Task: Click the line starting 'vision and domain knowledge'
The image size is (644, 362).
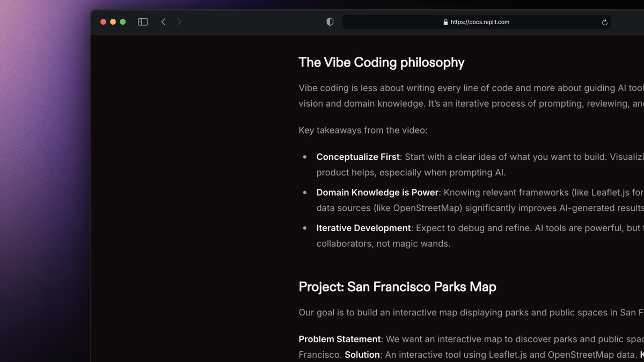Action: (x=471, y=104)
